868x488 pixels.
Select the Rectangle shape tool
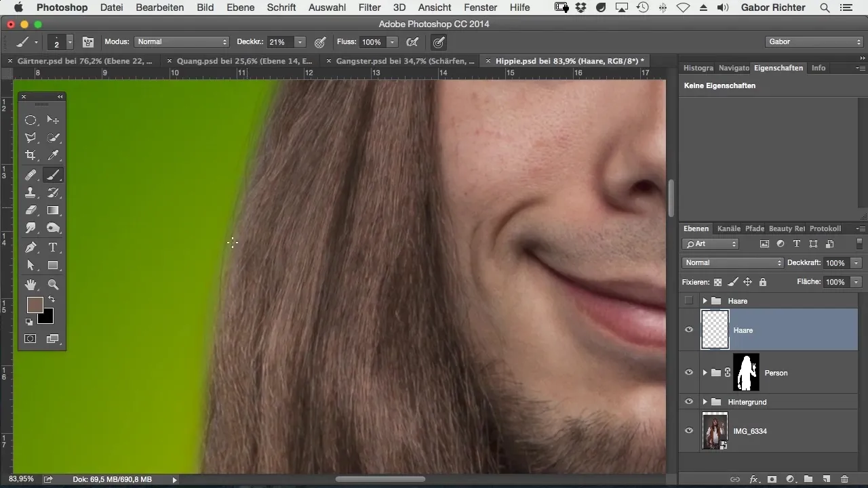53,265
